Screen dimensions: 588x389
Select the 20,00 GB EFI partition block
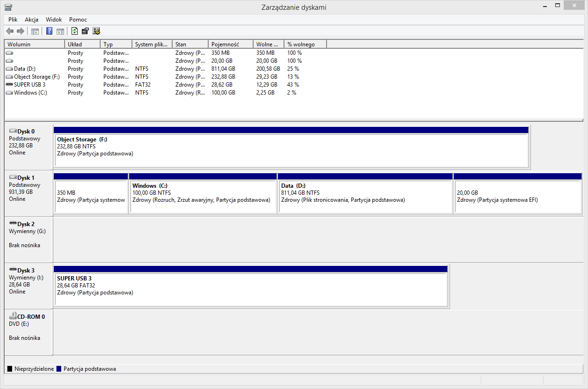coord(517,197)
